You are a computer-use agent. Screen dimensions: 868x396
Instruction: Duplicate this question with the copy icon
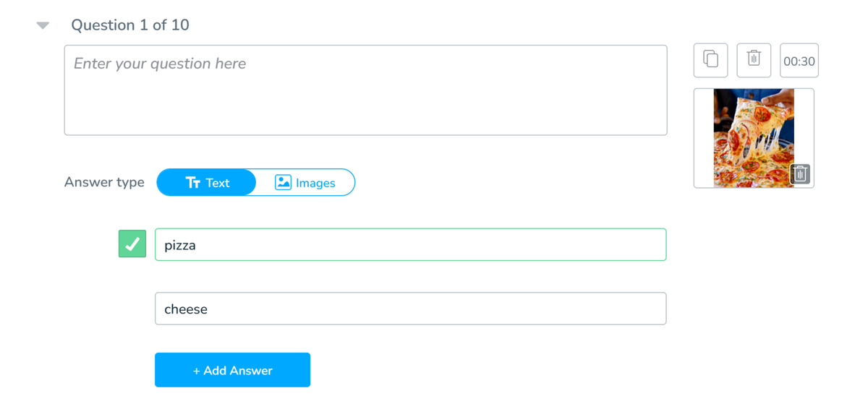coord(710,60)
